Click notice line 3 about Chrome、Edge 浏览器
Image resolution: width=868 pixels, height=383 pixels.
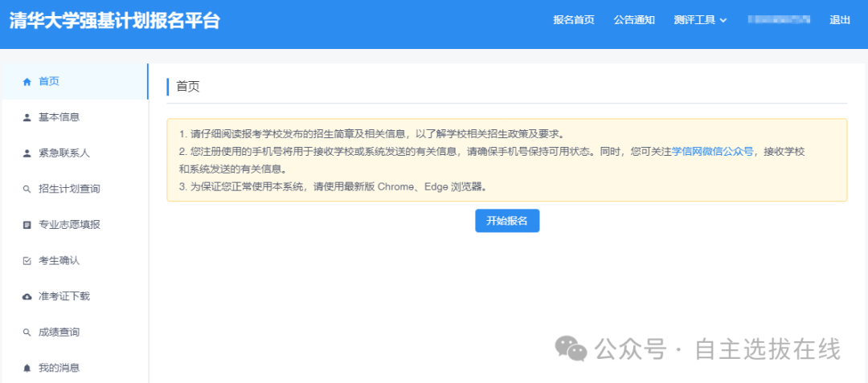tap(334, 186)
